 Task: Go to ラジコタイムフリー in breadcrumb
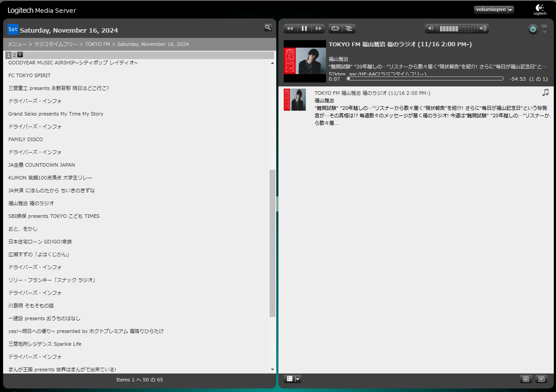[x=56, y=44]
